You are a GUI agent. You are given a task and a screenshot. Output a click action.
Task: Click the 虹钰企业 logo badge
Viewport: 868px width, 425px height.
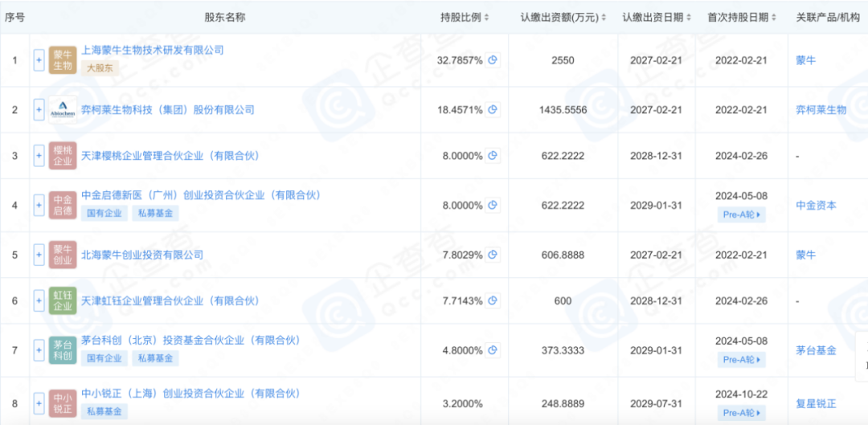pos(63,300)
